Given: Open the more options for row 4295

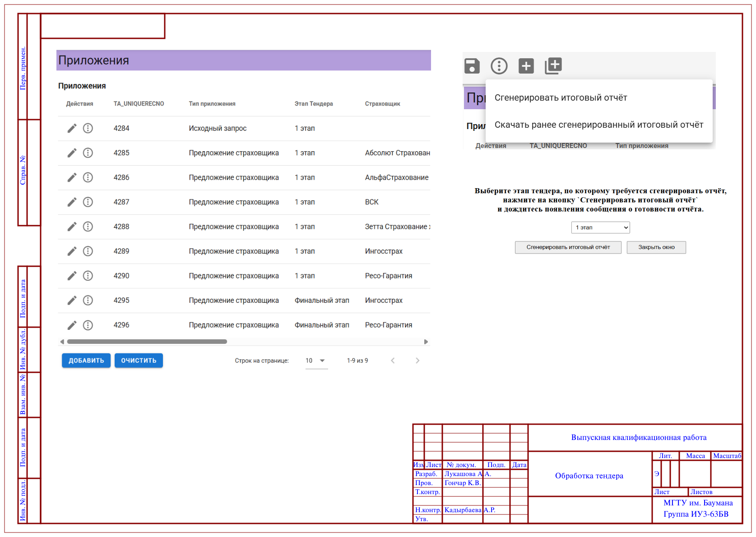Looking at the screenshot, I should click(88, 301).
